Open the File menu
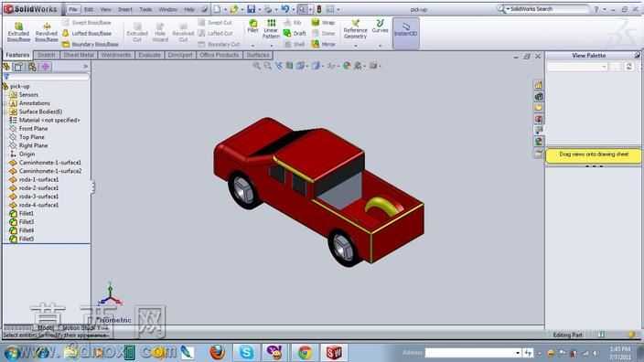 pyautogui.click(x=72, y=9)
